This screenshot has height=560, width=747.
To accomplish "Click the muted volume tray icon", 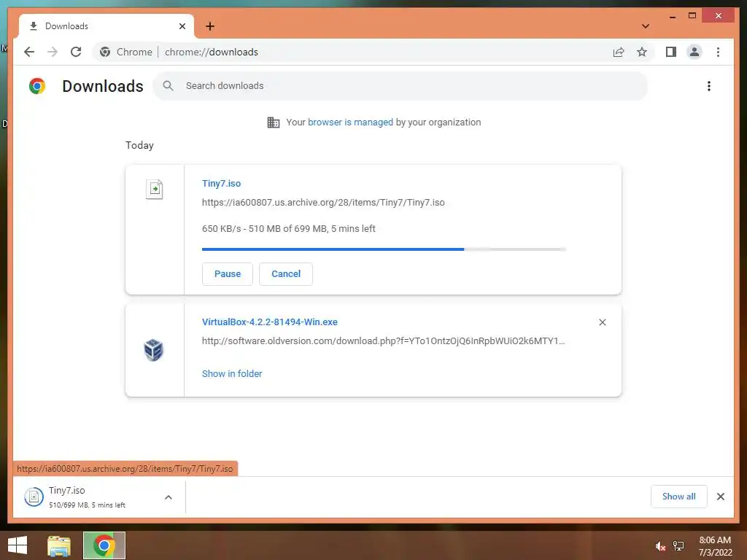I will coord(660,546).
